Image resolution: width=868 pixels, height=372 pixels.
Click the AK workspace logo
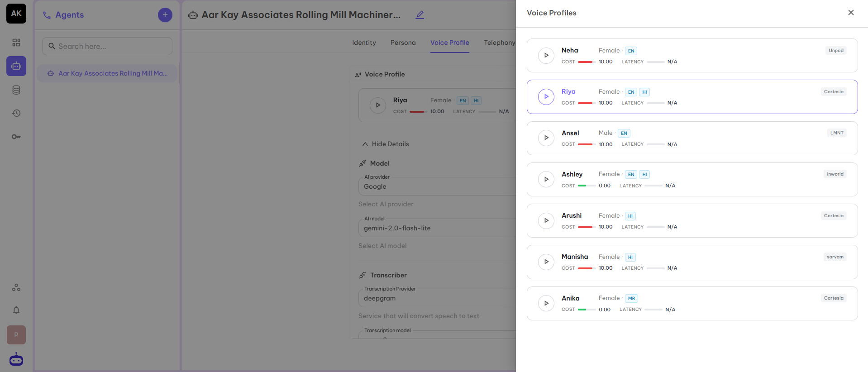[16, 14]
